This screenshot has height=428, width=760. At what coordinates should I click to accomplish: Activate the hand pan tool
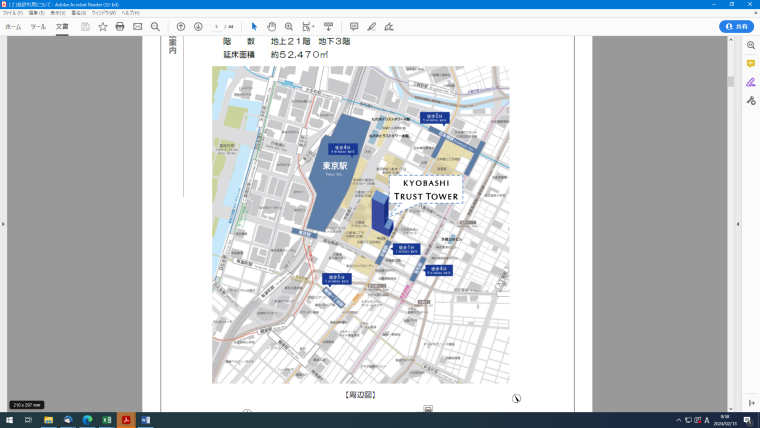point(271,27)
